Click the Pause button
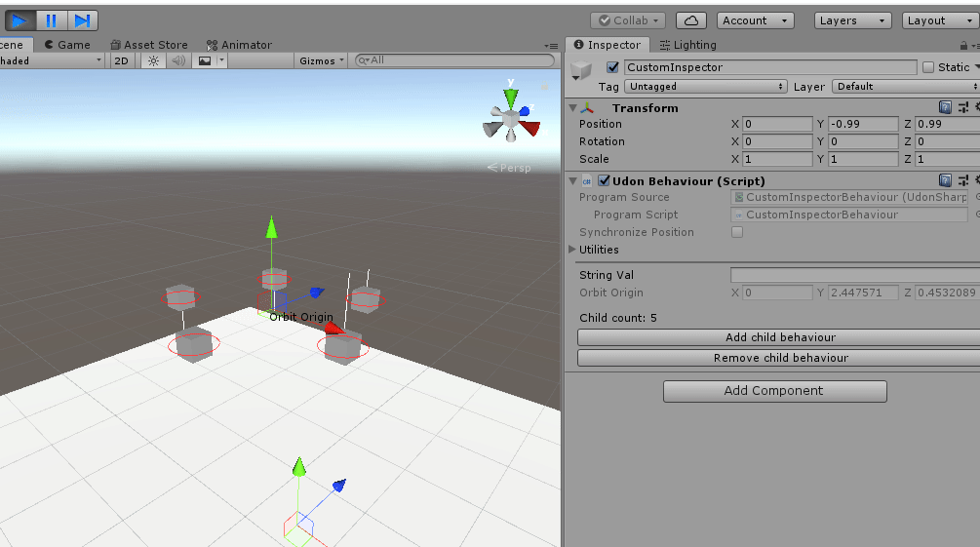Viewport: 980px width, 547px height. [52, 20]
